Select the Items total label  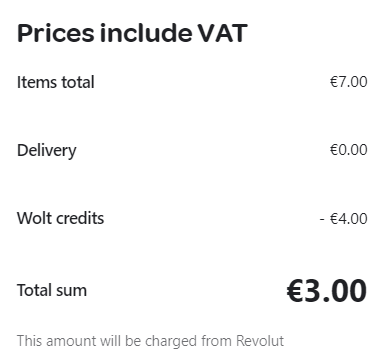point(56,82)
